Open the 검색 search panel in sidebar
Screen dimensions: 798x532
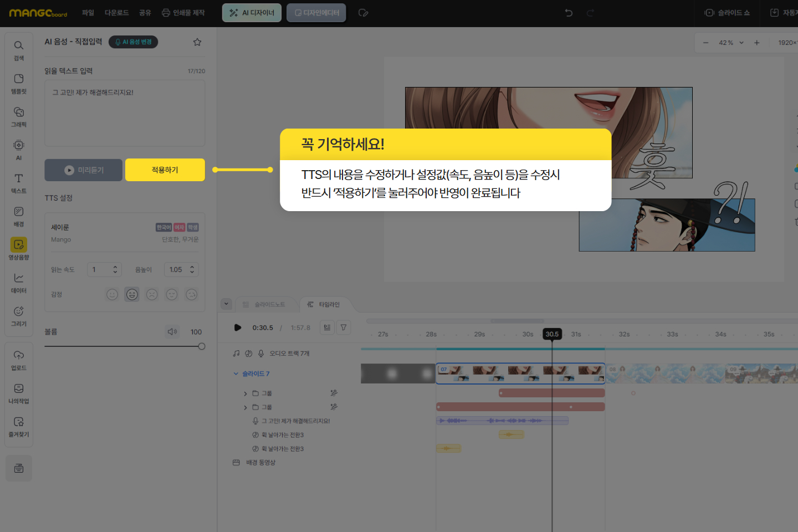pyautogui.click(x=18, y=50)
